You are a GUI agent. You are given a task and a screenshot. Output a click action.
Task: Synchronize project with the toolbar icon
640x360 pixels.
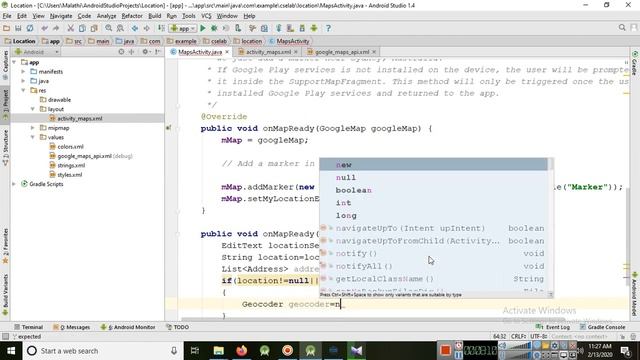pyautogui.click(x=30, y=28)
